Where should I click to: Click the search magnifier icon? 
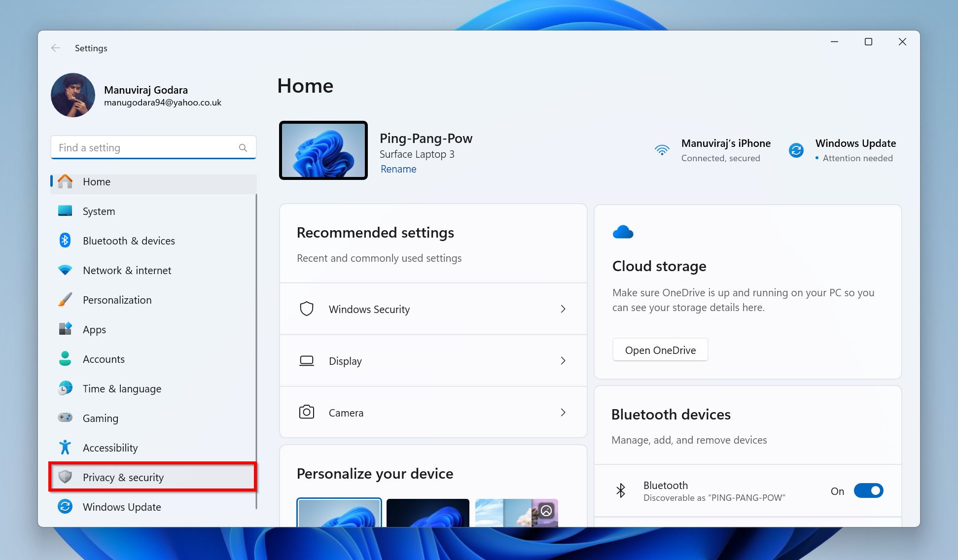click(243, 148)
